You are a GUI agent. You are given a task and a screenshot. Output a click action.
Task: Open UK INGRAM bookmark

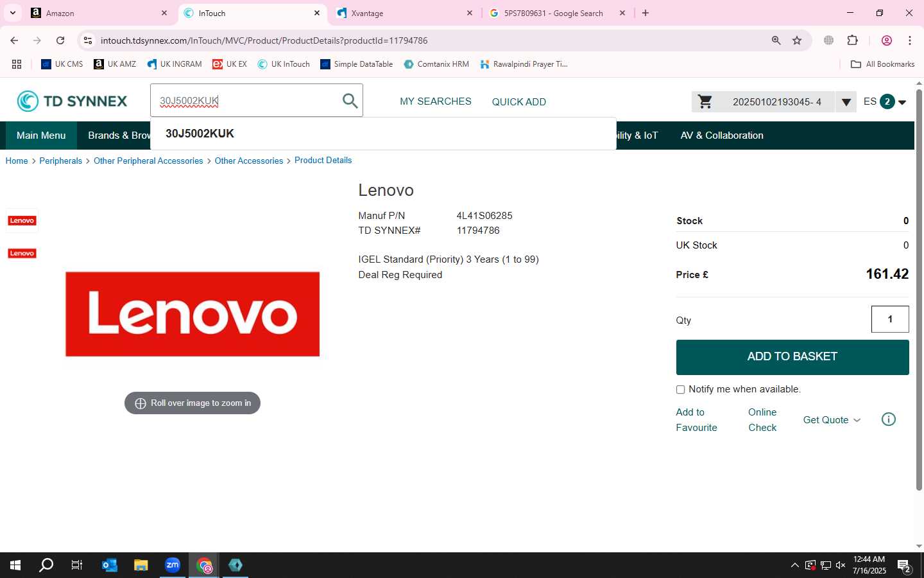(x=174, y=64)
